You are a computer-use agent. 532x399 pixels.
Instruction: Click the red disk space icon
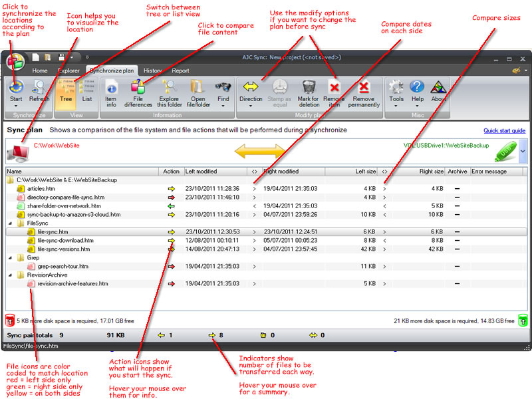[x=10, y=321]
